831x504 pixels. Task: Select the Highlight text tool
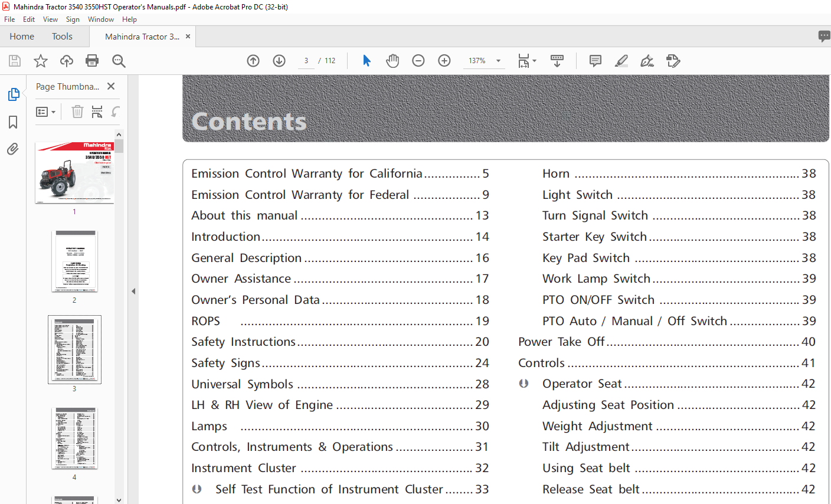[621, 61]
